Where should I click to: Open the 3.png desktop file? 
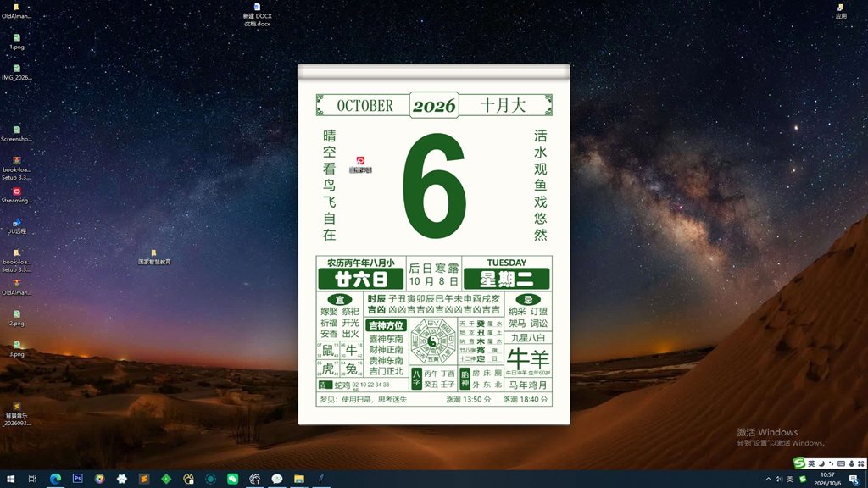pyautogui.click(x=17, y=349)
